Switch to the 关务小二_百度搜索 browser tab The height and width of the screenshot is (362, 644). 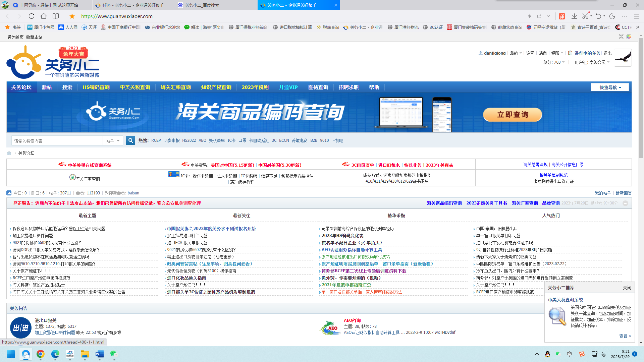pos(216,5)
